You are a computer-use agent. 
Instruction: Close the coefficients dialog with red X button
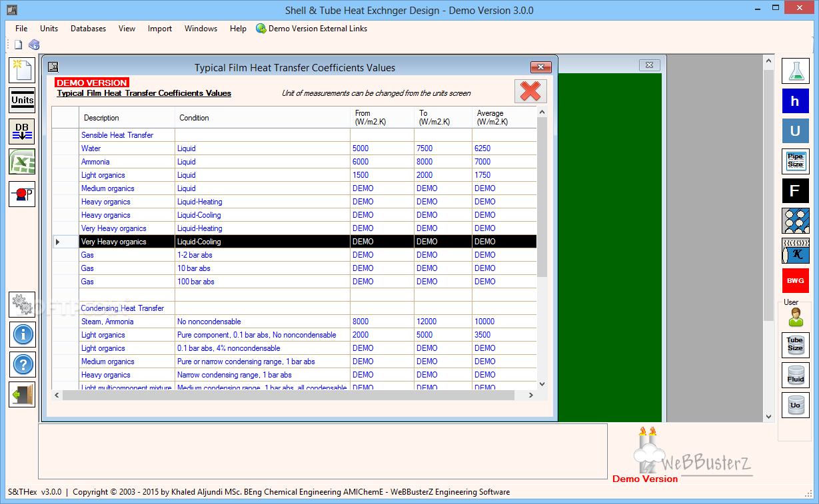pos(530,91)
